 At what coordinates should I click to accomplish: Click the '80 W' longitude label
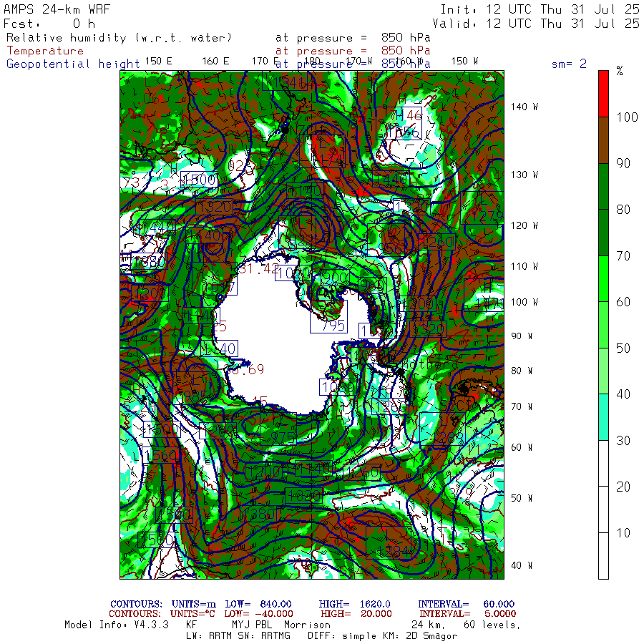(522, 371)
